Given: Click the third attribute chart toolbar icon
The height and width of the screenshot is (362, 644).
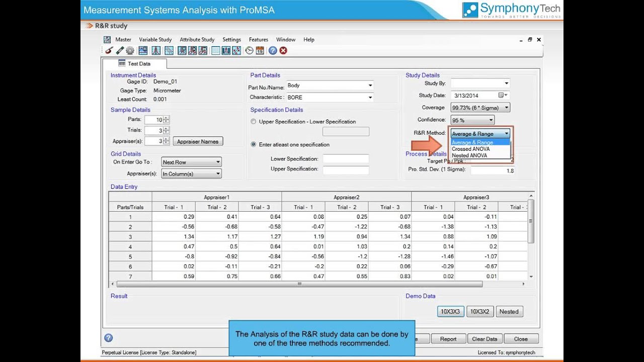Looking at the screenshot, I should (x=202, y=50).
